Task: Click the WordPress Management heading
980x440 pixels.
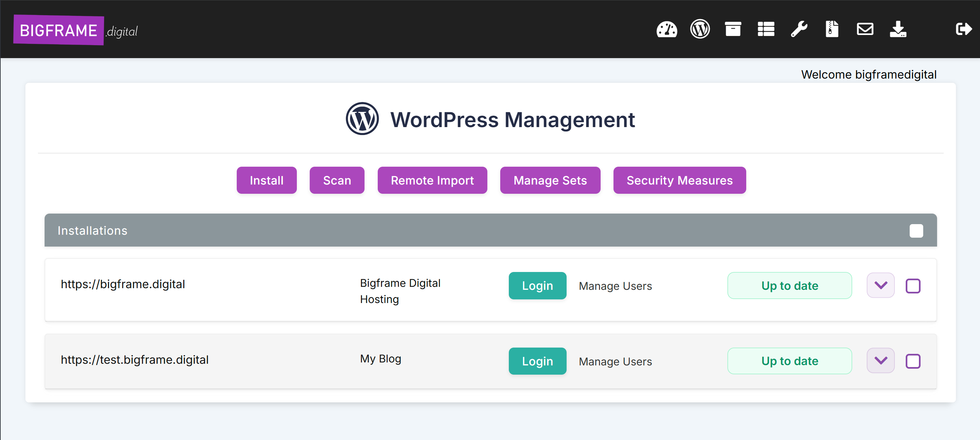Action: pyautogui.click(x=512, y=120)
